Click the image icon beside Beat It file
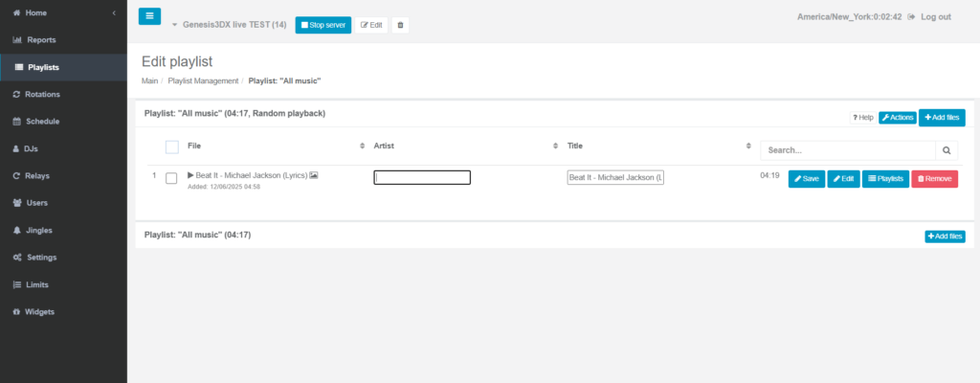 (x=314, y=175)
